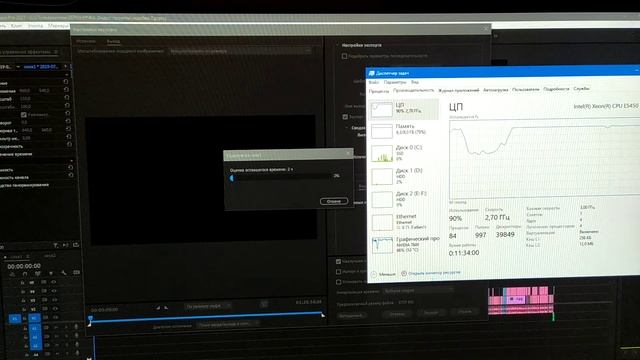Toggle match sequence settings checkbox
The image size is (640, 360).
coord(344,56)
